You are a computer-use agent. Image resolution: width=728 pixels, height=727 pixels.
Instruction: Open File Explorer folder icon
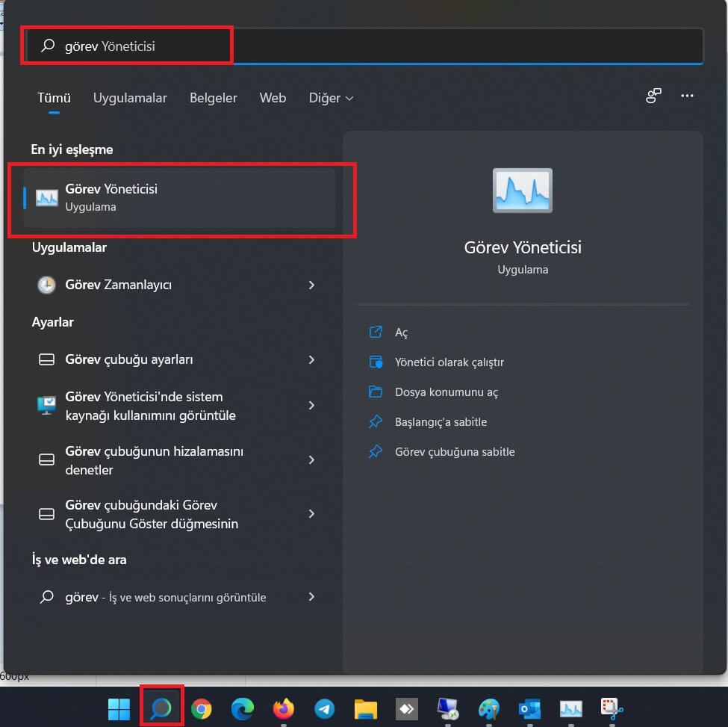pos(365,708)
